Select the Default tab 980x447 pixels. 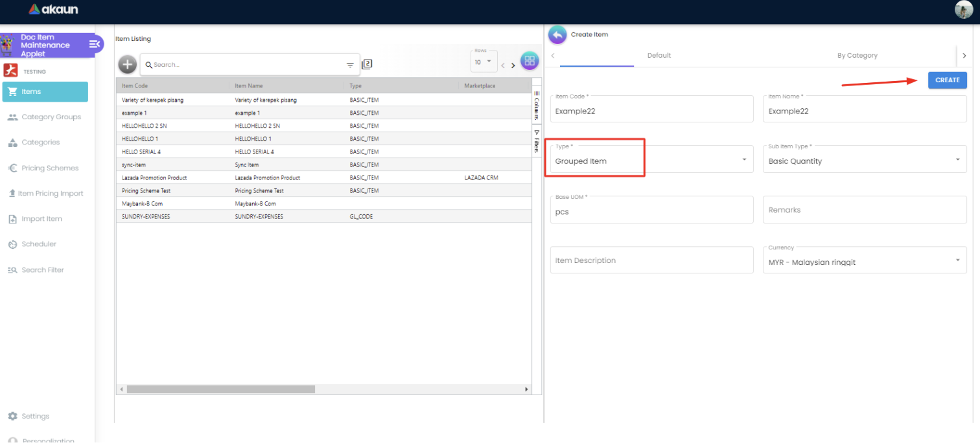(659, 56)
